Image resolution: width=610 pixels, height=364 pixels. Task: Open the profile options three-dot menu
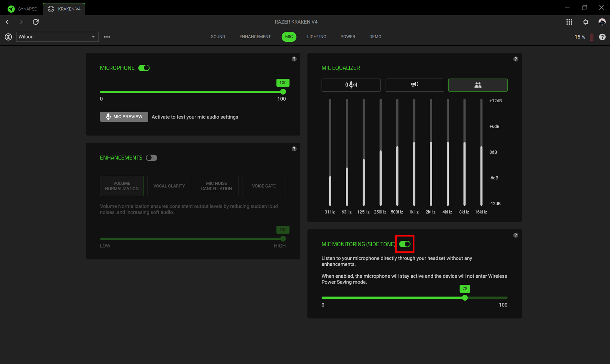[107, 37]
